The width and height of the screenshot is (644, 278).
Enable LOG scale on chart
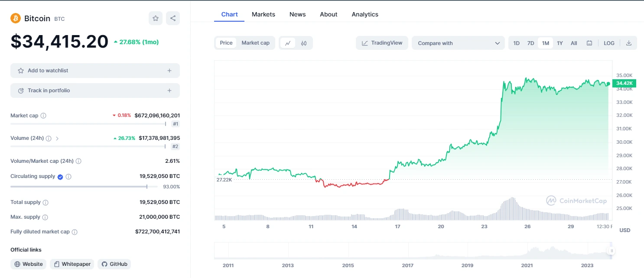[x=609, y=43]
